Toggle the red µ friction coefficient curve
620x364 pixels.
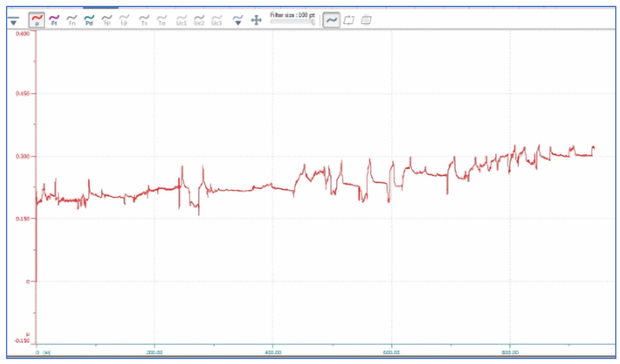tap(37, 20)
